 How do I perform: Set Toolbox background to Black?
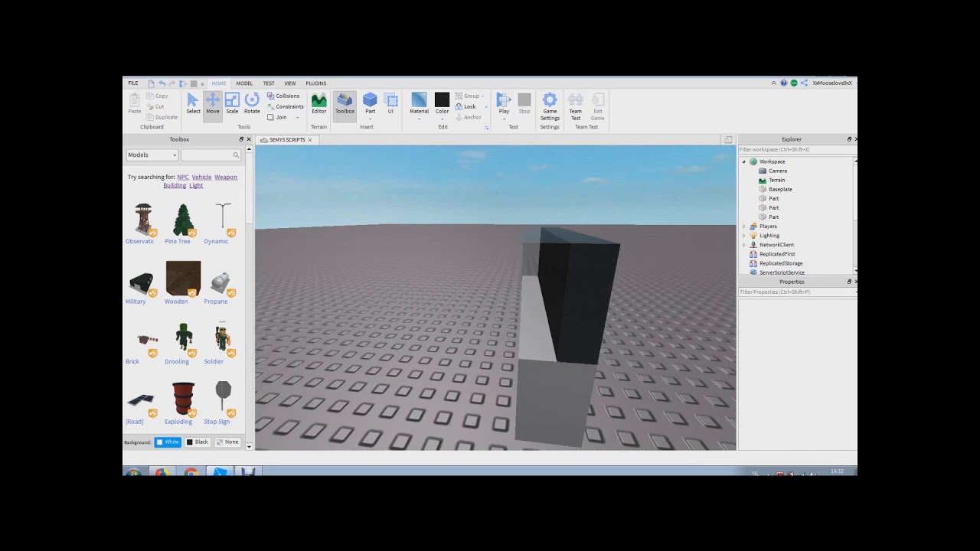click(198, 442)
